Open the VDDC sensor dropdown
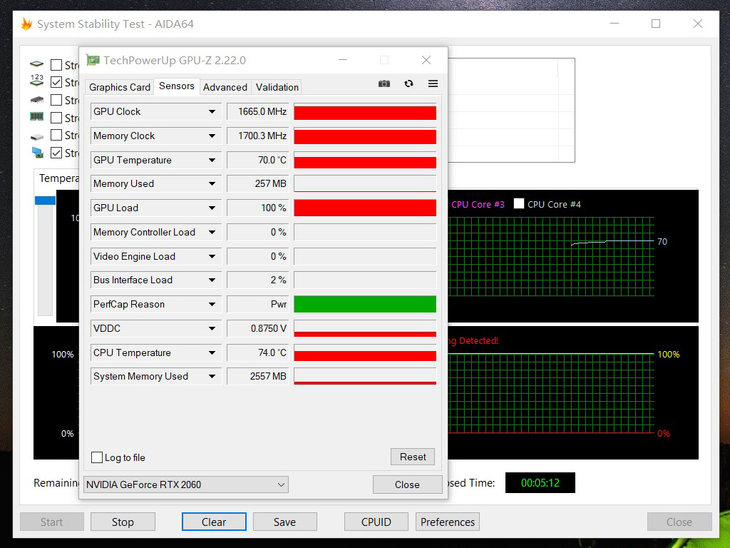This screenshot has height=548, width=730. tap(212, 329)
